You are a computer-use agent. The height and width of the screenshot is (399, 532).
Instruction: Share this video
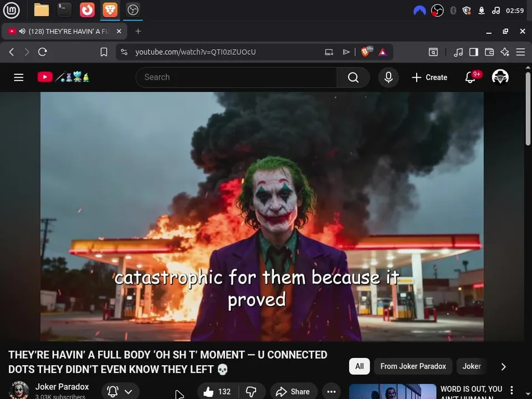click(294, 392)
